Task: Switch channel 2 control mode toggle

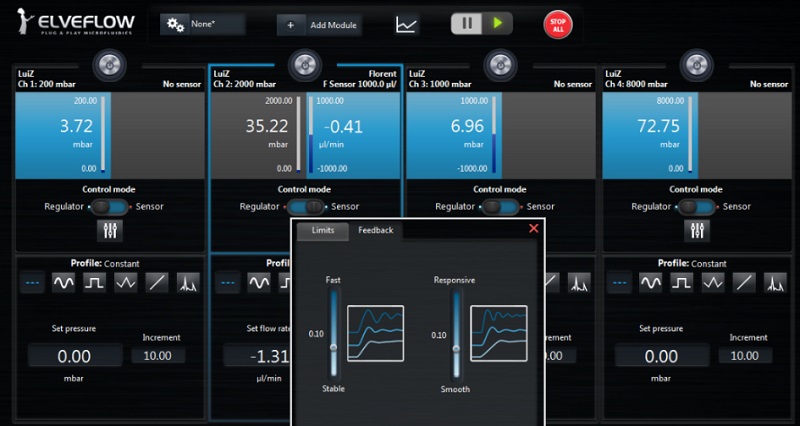Action: (305, 206)
